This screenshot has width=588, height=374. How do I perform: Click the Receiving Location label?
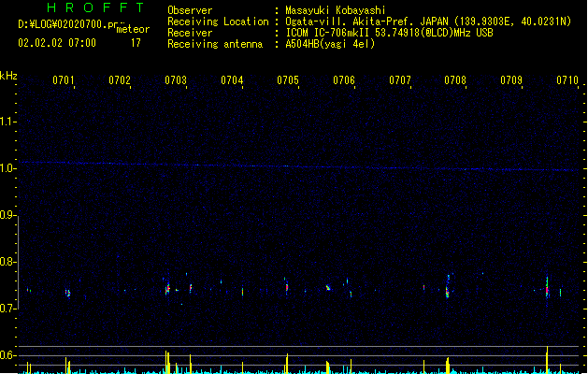click(218, 22)
